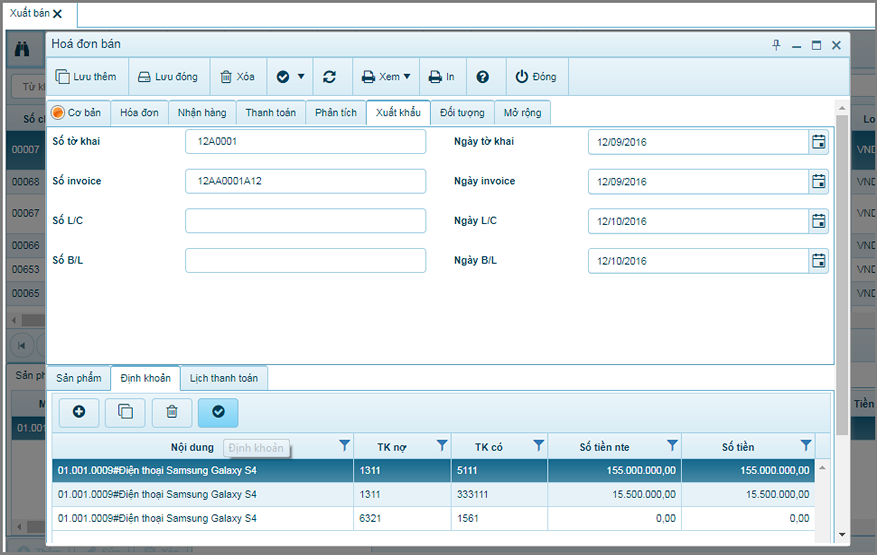This screenshot has width=877, height=555.
Task: Click the Lưu thêm button
Action: (x=86, y=77)
